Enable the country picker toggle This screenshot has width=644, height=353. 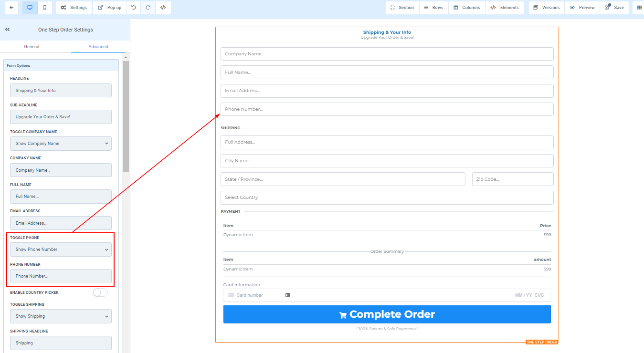[x=100, y=292]
